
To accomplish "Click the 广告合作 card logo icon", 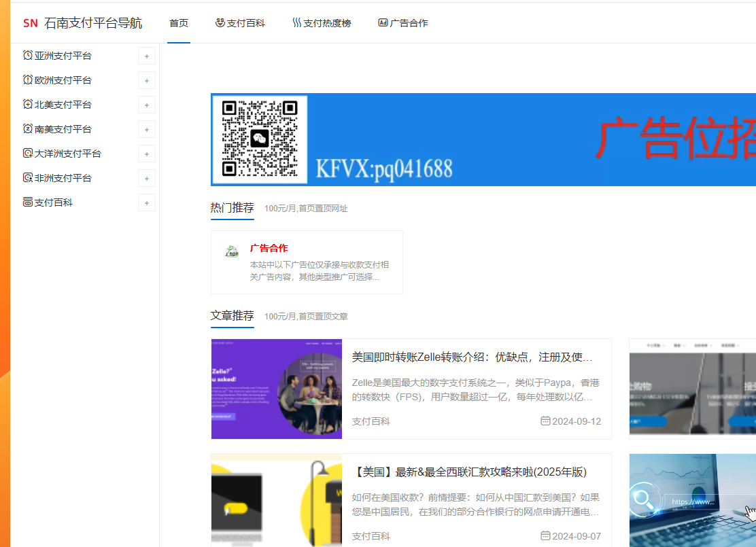I will tap(232, 251).
